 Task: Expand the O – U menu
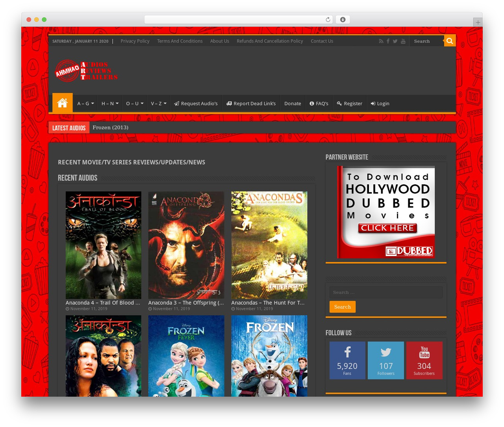[x=135, y=104]
